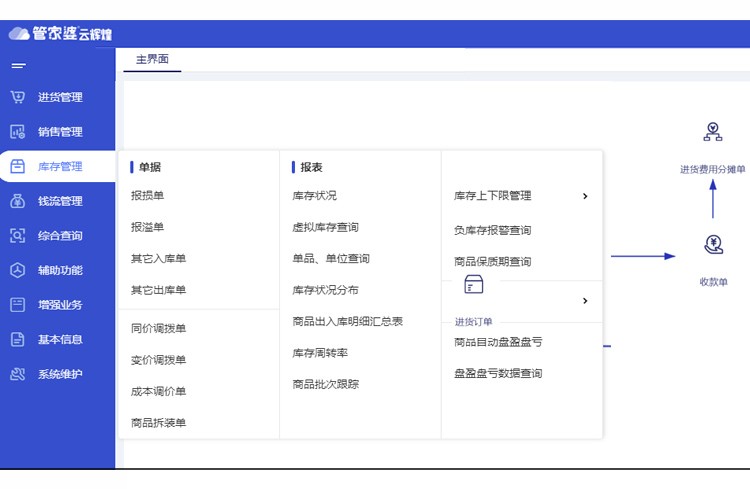Click the 钱流管理 money bag icon
The height and width of the screenshot is (489, 750).
coord(17,201)
